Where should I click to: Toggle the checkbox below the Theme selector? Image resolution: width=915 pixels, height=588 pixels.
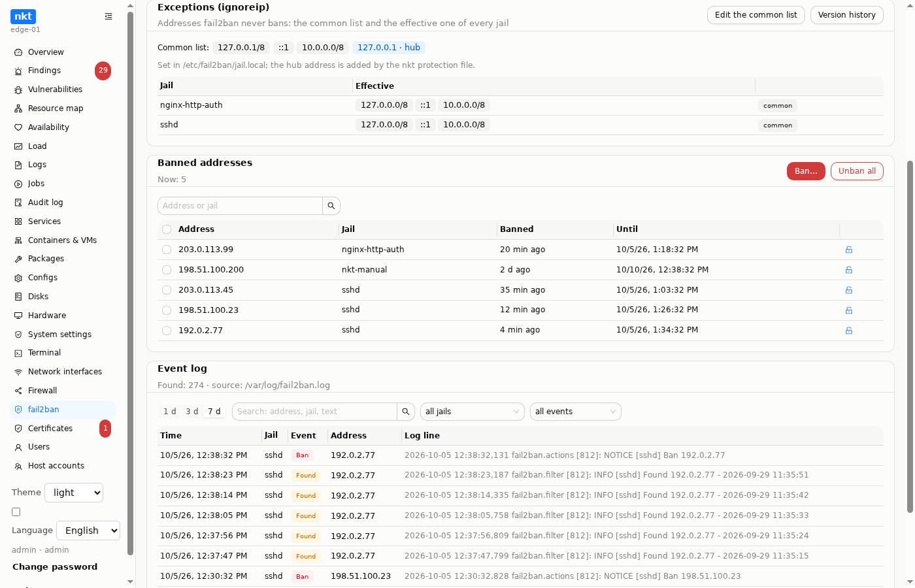(16, 512)
